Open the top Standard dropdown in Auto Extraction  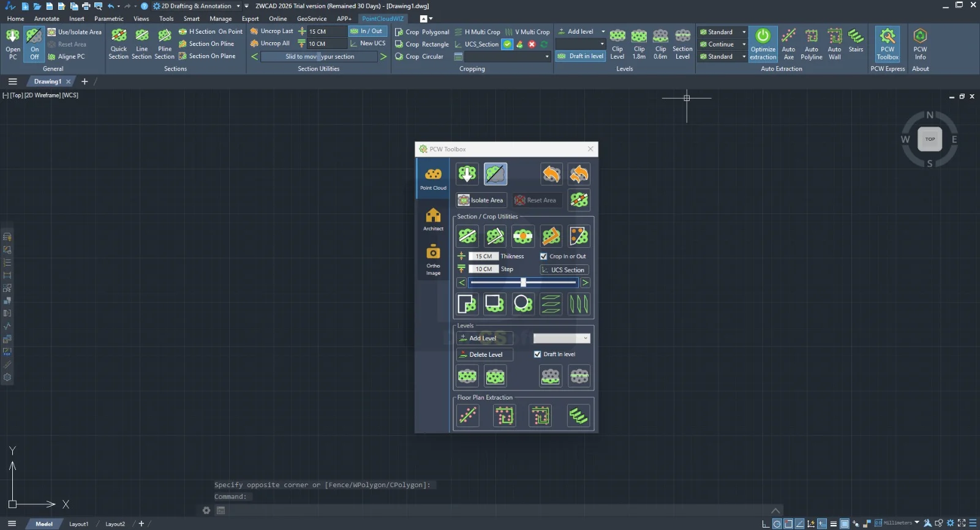[x=723, y=32]
